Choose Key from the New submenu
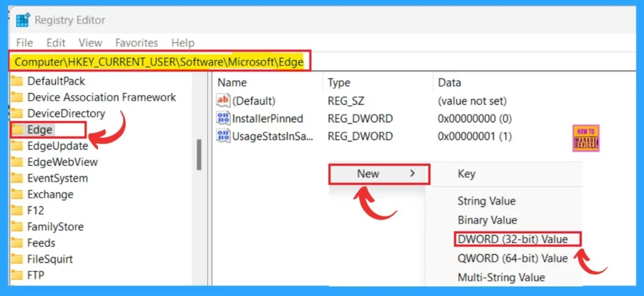 (466, 174)
